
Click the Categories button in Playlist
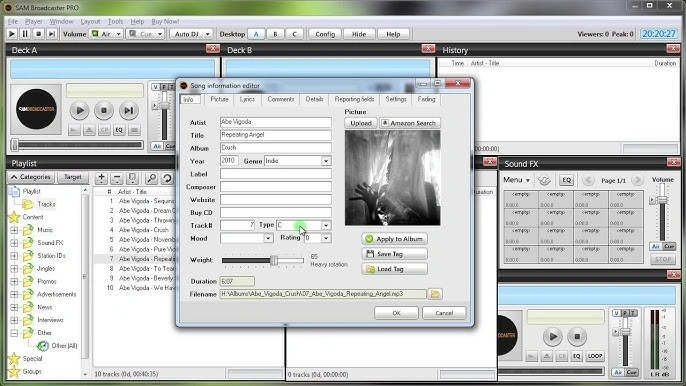tap(31, 177)
